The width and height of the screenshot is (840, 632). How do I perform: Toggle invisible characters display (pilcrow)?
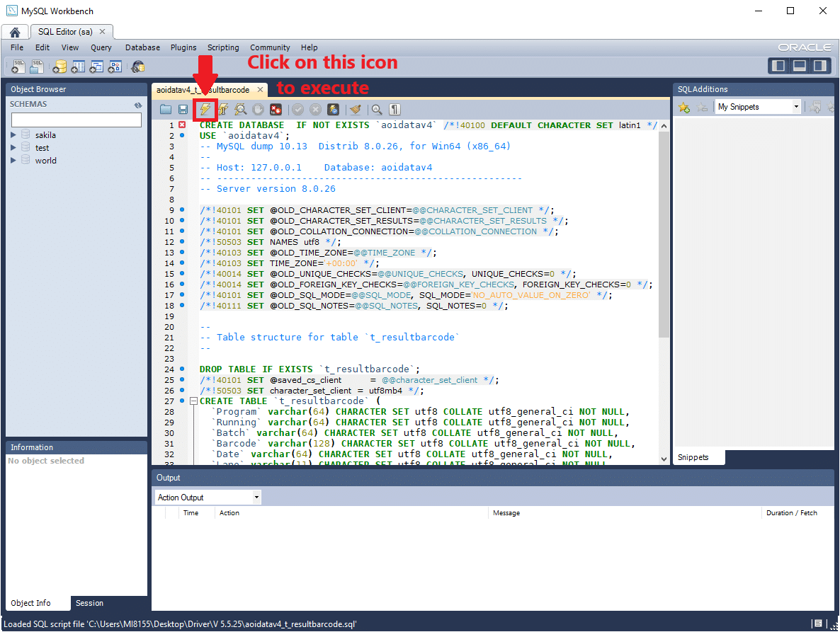click(x=395, y=110)
